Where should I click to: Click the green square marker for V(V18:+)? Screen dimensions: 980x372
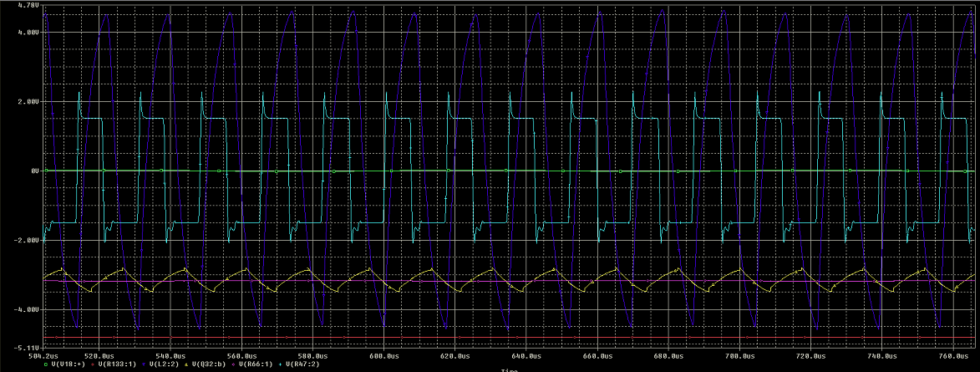(x=46, y=364)
